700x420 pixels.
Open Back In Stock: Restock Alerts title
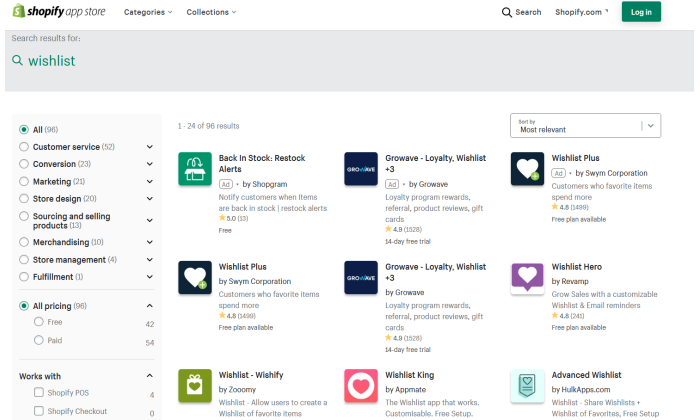point(262,163)
